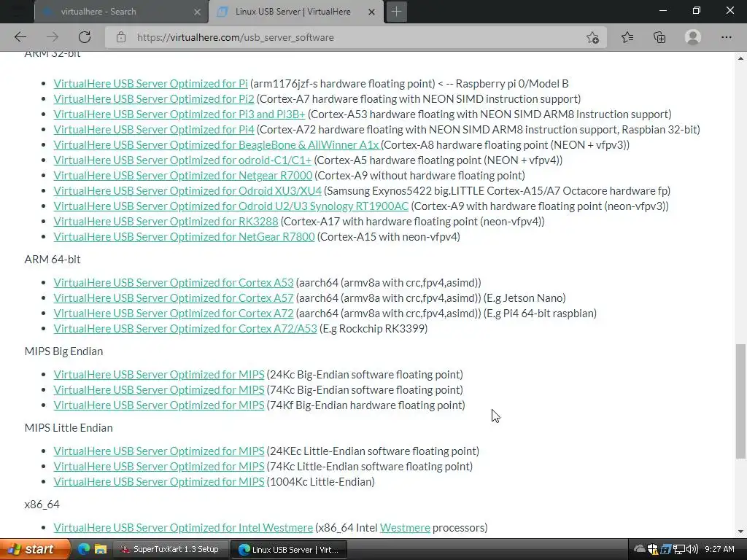Click the scrollbar down arrow

[740, 531]
